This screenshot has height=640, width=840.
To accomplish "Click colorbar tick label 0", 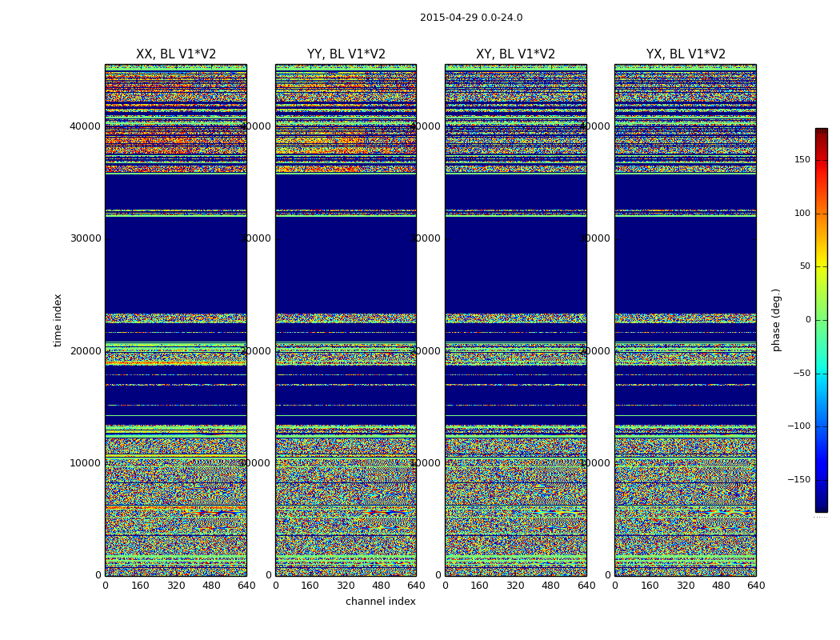I will tap(808, 320).
